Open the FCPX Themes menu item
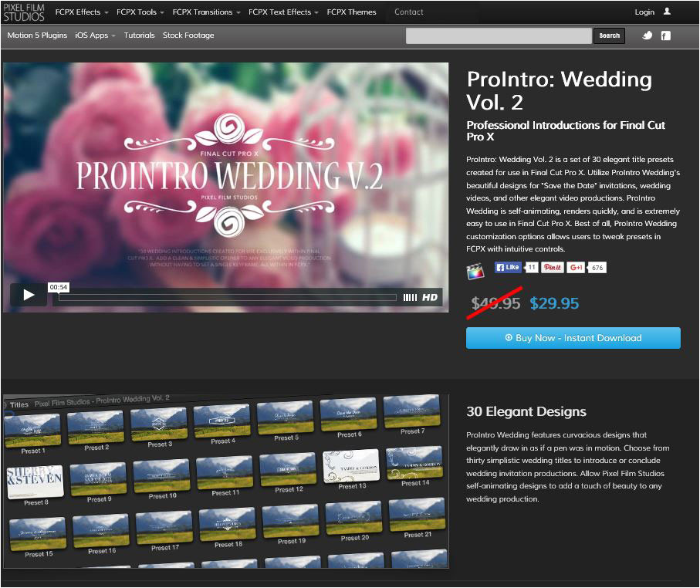 (x=351, y=12)
